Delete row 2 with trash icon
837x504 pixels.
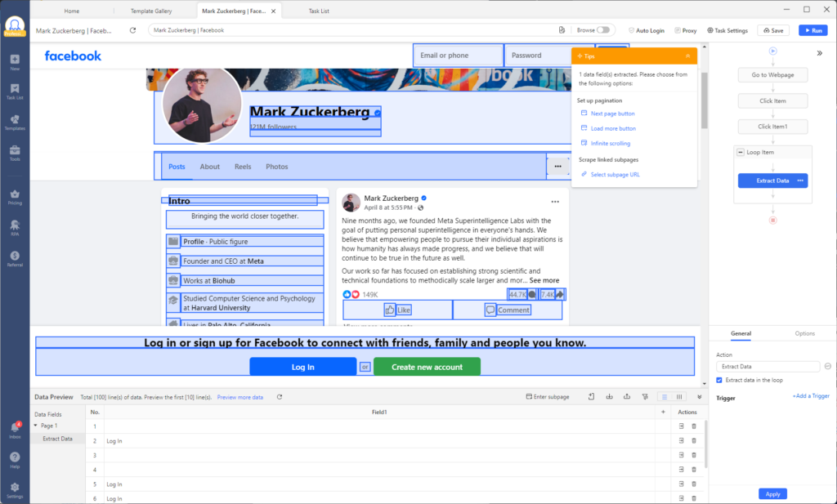[694, 440]
